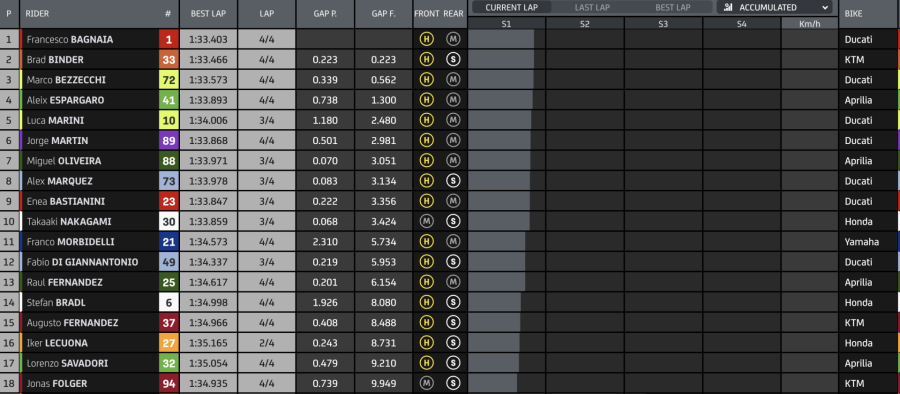This screenshot has width=900, height=394.
Task: Select the Francesco Bagnaia rider row
Action: point(450,40)
